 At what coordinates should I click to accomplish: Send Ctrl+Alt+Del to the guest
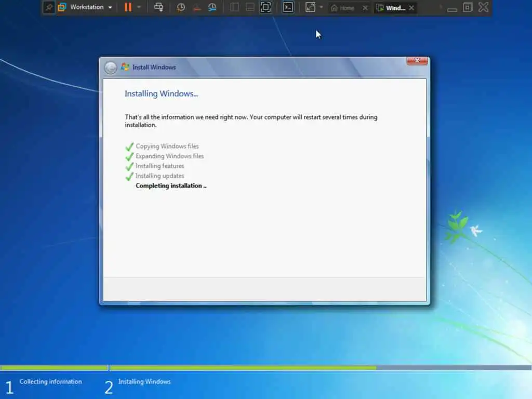coord(158,7)
